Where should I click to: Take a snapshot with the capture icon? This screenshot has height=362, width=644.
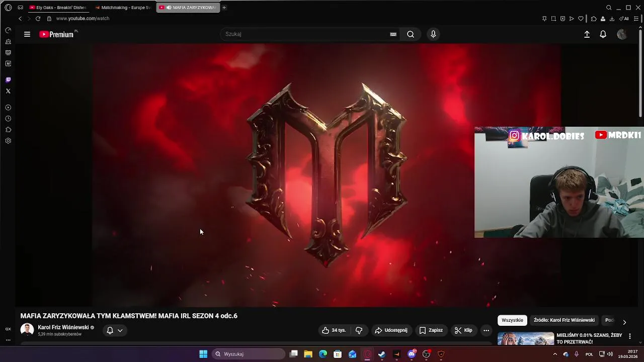(x=553, y=19)
